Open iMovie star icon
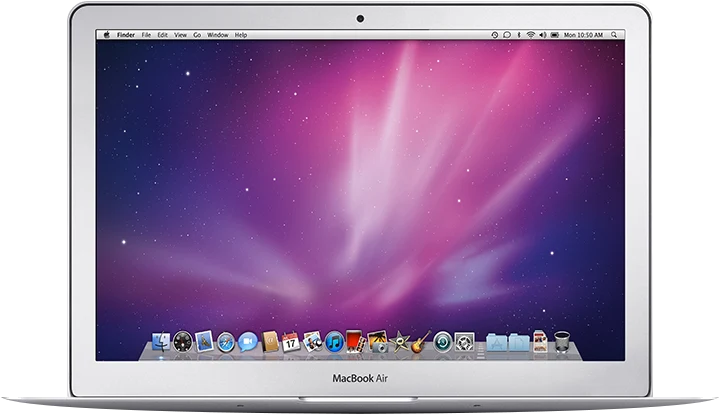Viewport: 720px width, 418px height. click(x=399, y=342)
